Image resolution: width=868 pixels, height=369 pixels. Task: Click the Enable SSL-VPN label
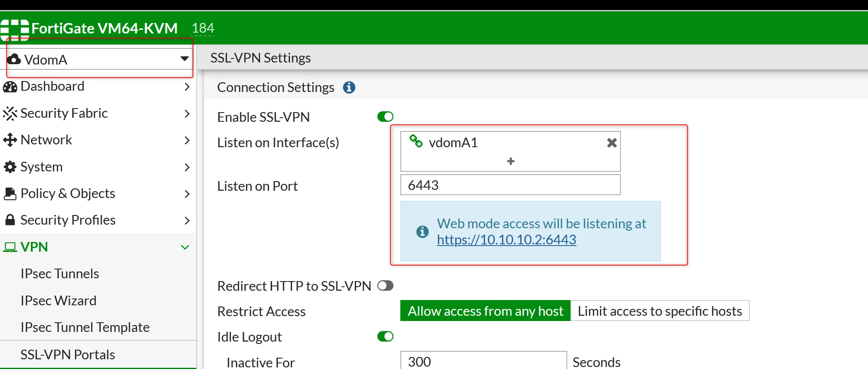click(x=263, y=117)
